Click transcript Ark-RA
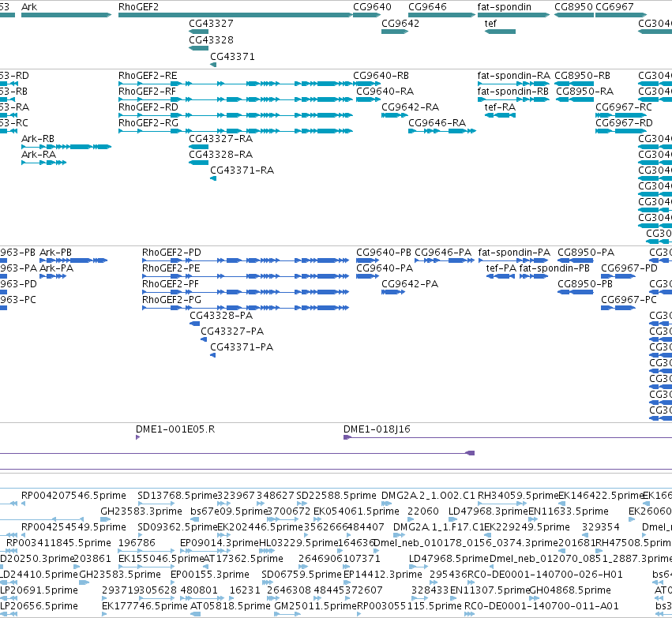Viewport: 672px width, 618px height. (43, 163)
